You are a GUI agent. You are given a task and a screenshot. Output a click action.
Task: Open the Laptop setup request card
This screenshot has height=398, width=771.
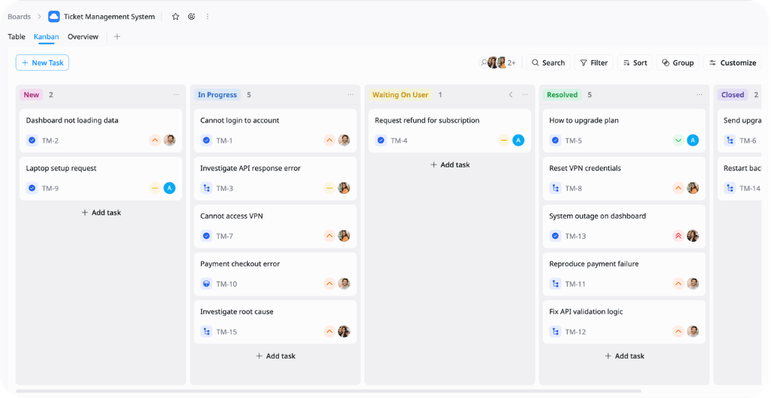101,178
